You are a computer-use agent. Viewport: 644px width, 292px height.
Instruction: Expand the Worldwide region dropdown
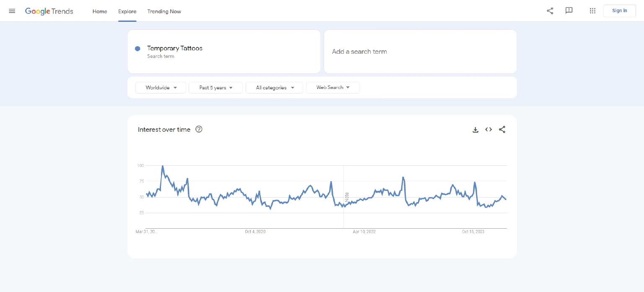[x=161, y=88]
